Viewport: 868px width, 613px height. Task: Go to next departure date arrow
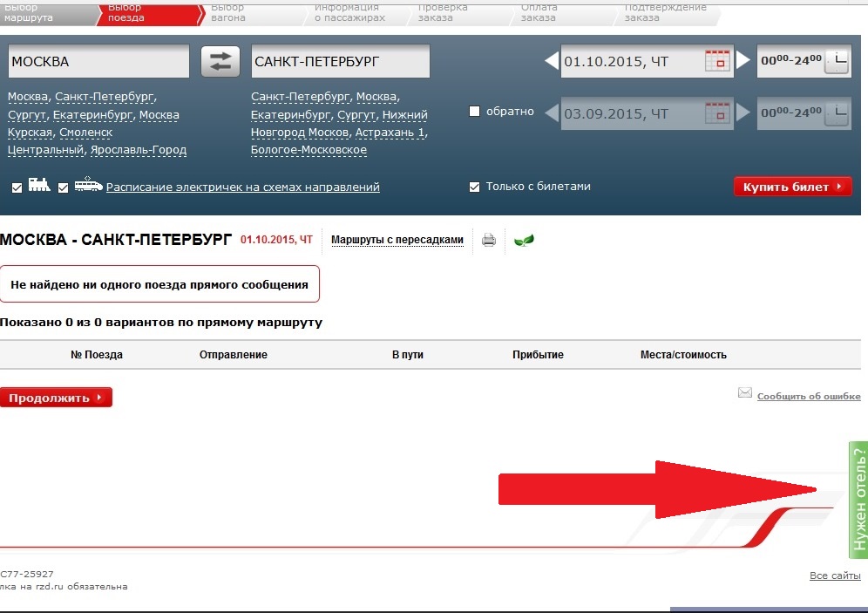click(x=743, y=61)
